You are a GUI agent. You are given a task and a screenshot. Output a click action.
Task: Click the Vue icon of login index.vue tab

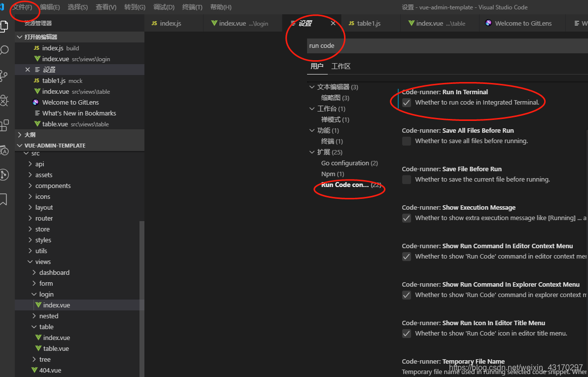coord(214,23)
